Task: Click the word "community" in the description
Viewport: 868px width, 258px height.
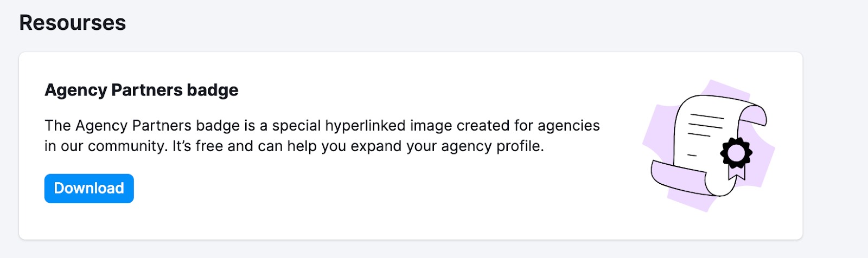Action: point(126,146)
